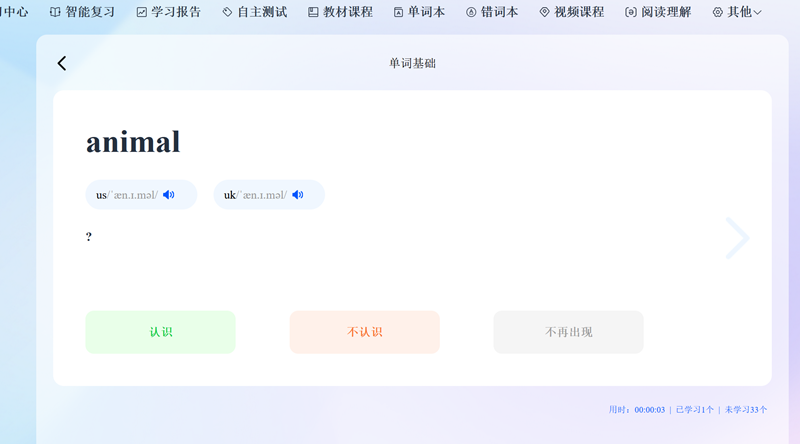Screen dimensions: 800x444
Task: Mark the word as 不认识
Action: click(x=365, y=332)
